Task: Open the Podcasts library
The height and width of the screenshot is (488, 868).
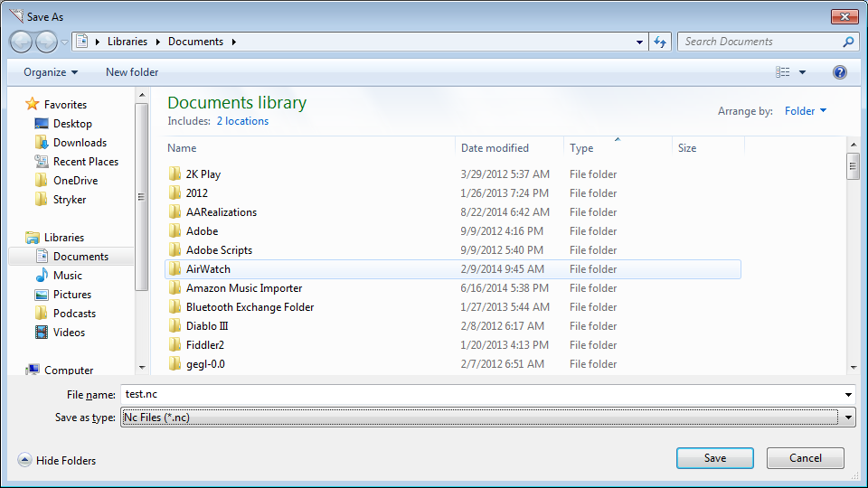Action: [74, 314]
